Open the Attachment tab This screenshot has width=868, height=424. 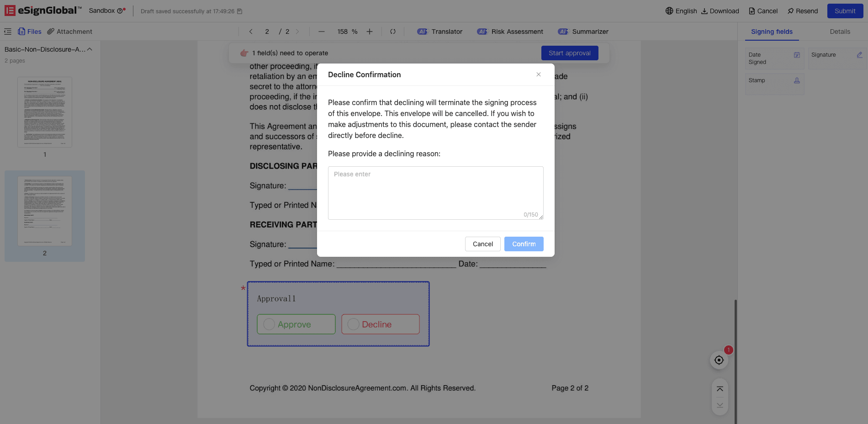point(70,32)
